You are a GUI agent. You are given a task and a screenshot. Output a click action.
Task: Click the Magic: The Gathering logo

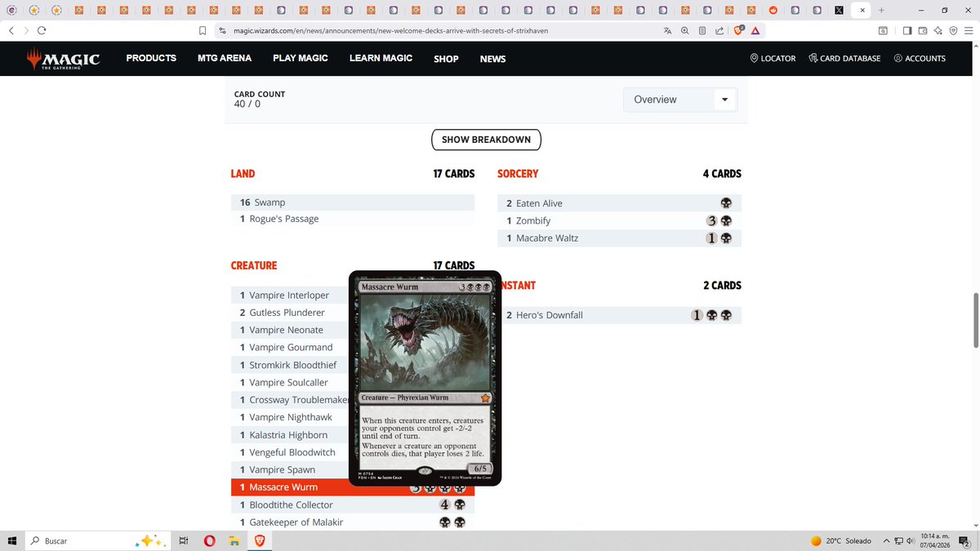pos(62,59)
